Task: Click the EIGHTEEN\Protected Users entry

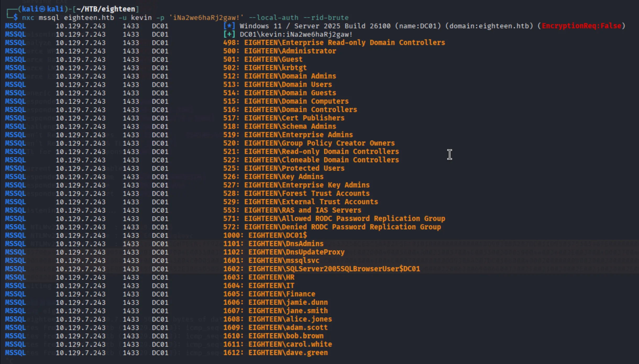Action: click(x=294, y=168)
